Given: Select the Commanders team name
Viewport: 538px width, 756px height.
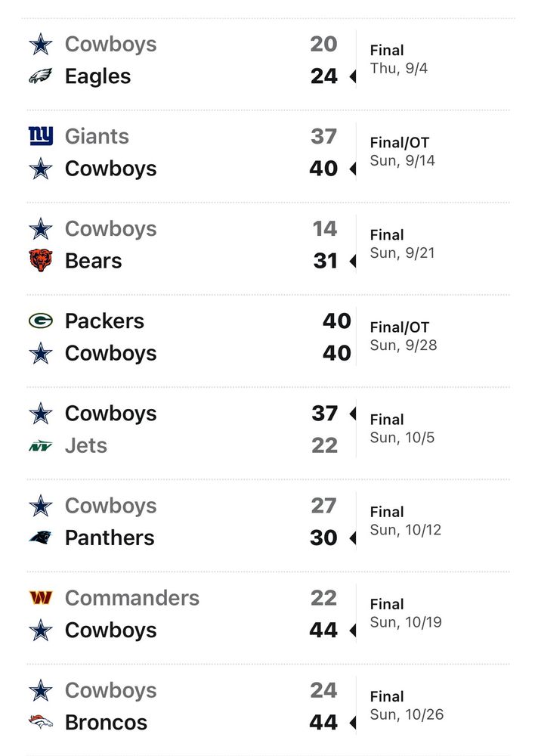Looking at the screenshot, I should 132,598.
